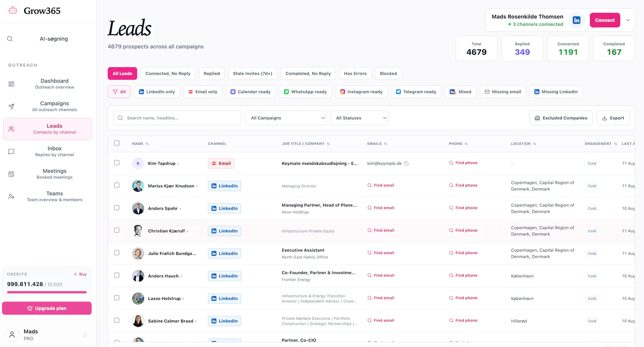Click the Campaigns paper-plane icon
Viewport: 644px width, 347px height.
click(11, 107)
